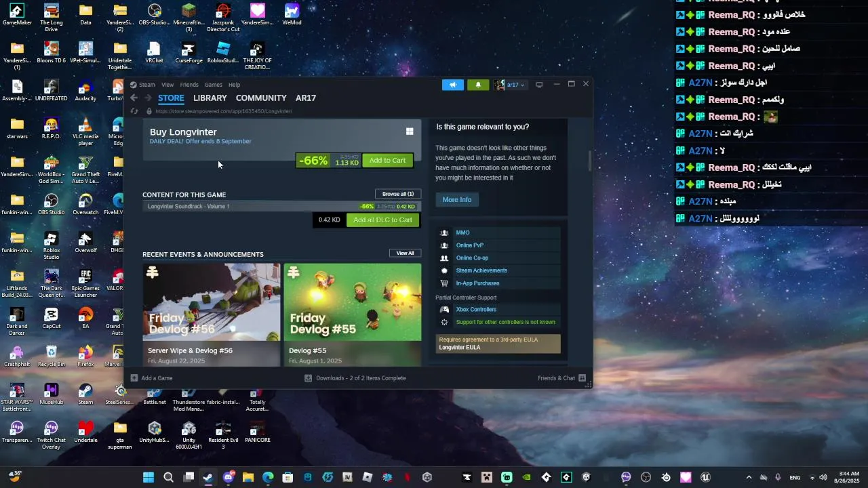
Task: Switch to the LIBRARY tab
Action: coord(210,98)
